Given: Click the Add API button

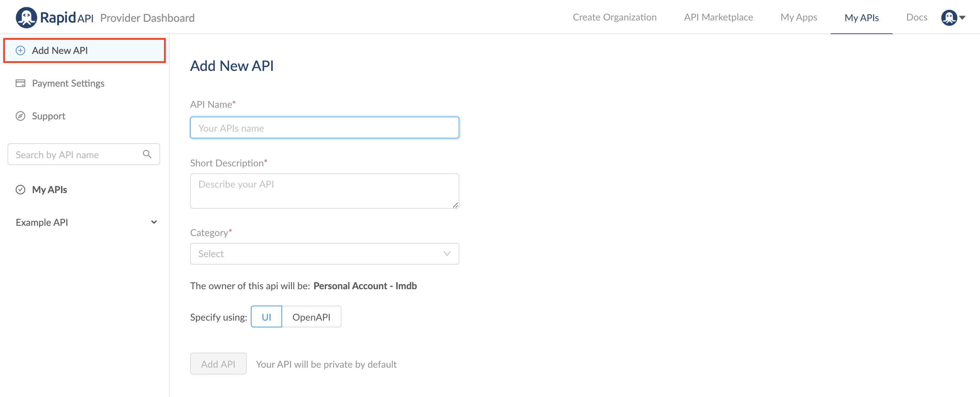Looking at the screenshot, I should [x=218, y=364].
